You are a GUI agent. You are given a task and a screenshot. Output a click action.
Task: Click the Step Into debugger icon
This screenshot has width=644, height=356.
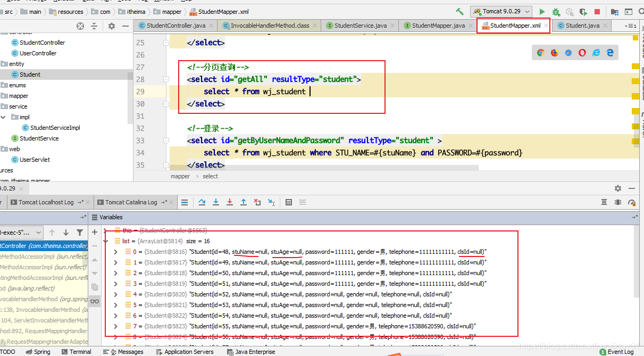[x=216, y=202]
